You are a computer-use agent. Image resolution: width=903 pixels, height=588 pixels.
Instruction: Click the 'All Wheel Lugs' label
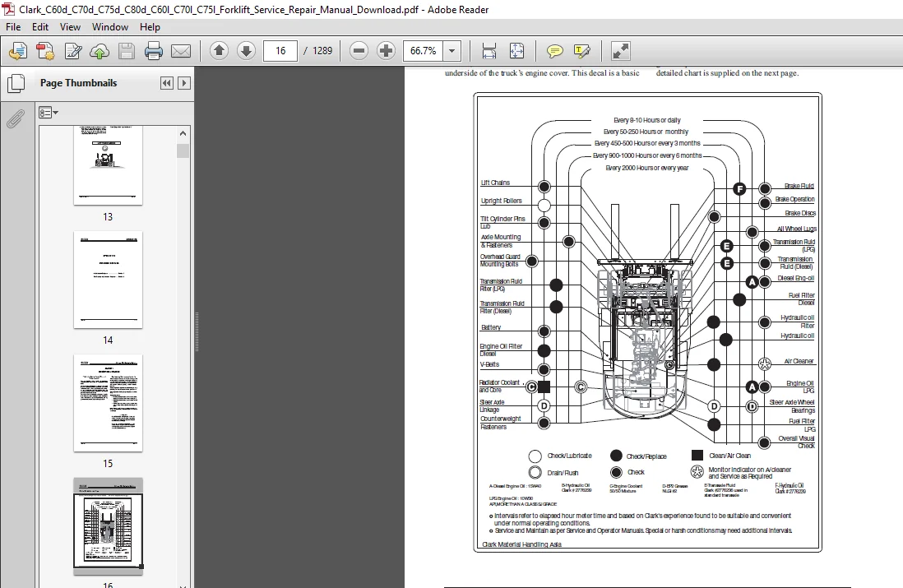tap(796, 229)
